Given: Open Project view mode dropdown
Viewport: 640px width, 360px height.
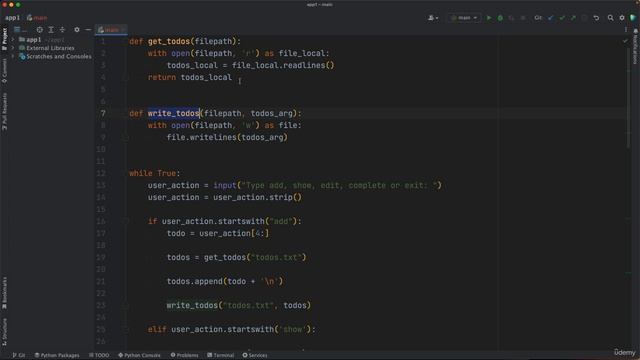Looking at the screenshot, I should tap(20, 30).
